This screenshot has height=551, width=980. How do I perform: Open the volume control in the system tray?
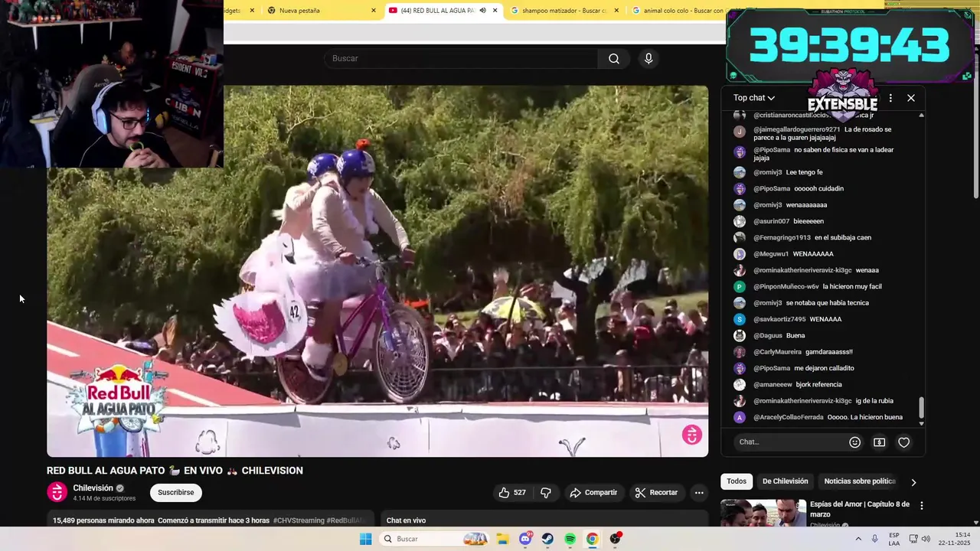click(x=925, y=539)
